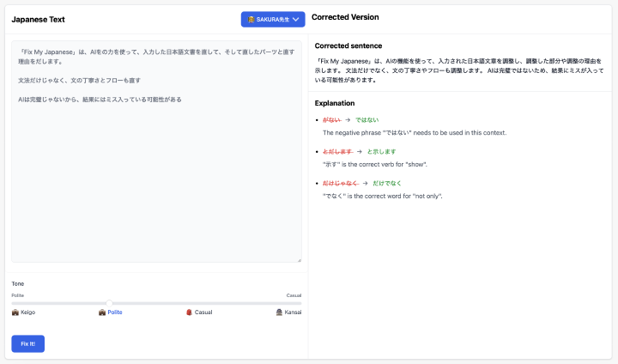This screenshot has width=618, height=364.
Task: Click the negative phrase explanation text
Action: (x=415, y=132)
